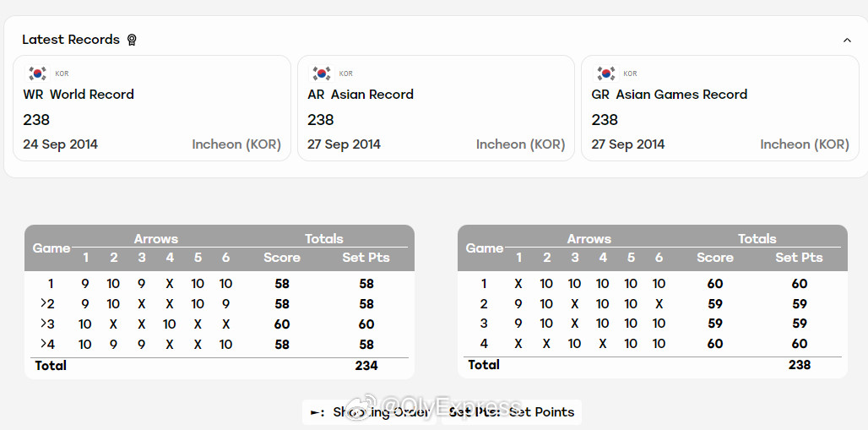This screenshot has width=868, height=430.
Task: Open the AR Asian Record card
Action: point(437,108)
